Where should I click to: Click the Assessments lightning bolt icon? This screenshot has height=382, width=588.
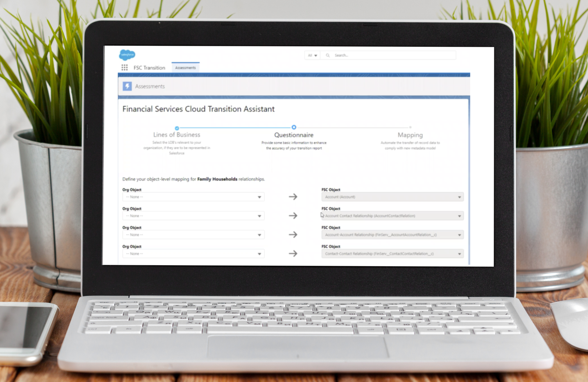127,86
